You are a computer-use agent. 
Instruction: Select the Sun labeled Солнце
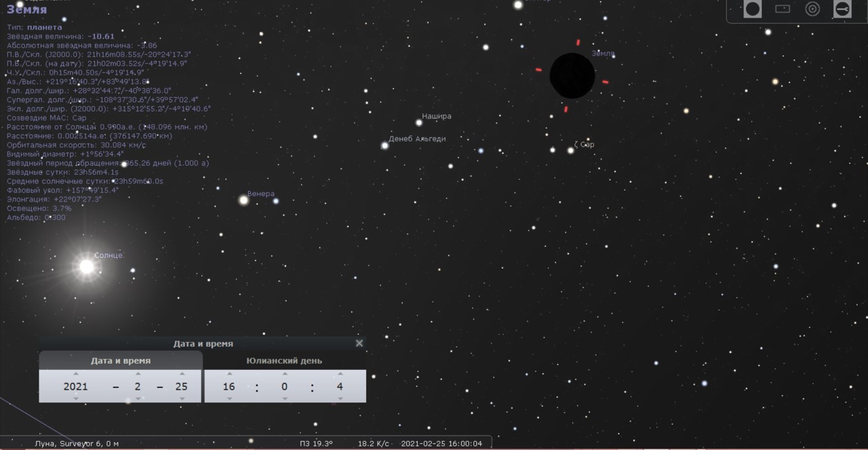pyautogui.click(x=87, y=266)
